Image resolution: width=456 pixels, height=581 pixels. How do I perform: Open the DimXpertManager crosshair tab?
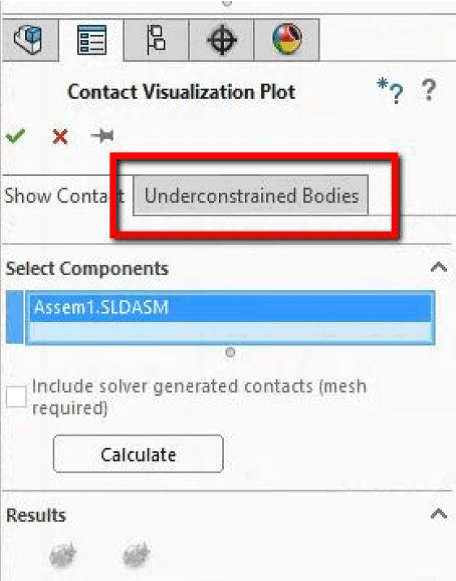pos(222,40)
